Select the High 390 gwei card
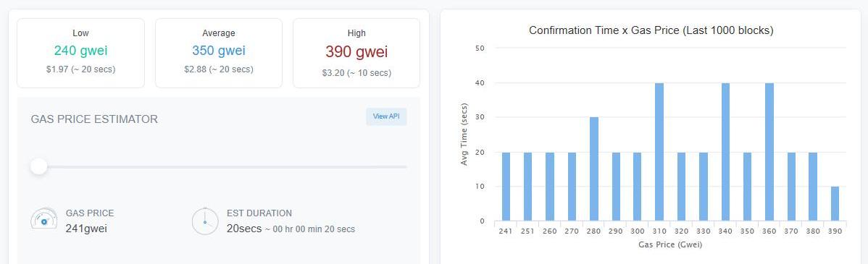 pos(356,53)
